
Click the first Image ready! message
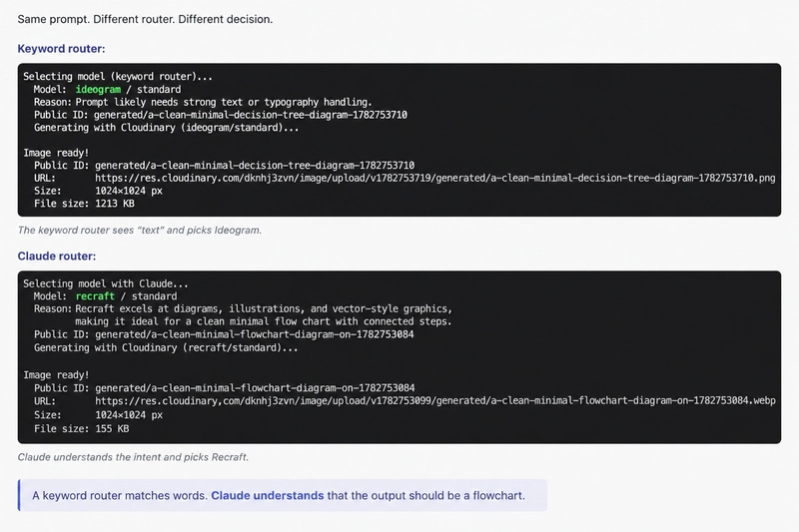[56, 153]
